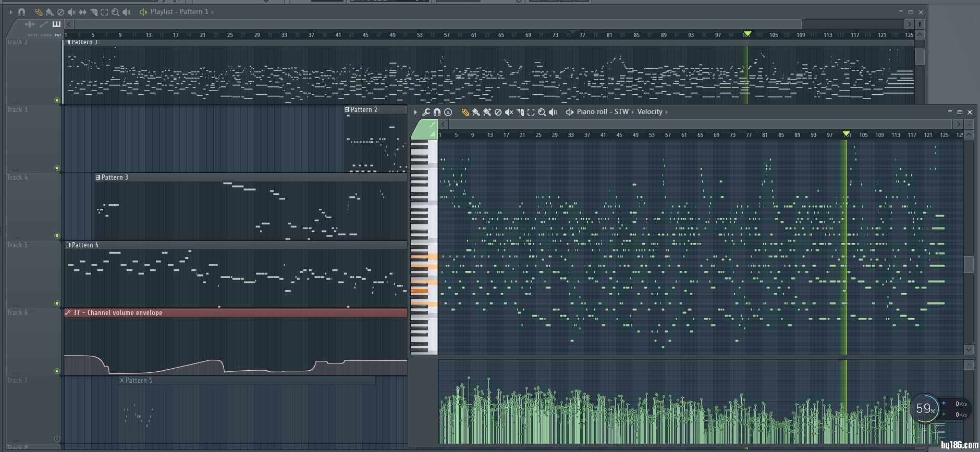Open the Pattern 4 clip menu icon

point(68,245)
